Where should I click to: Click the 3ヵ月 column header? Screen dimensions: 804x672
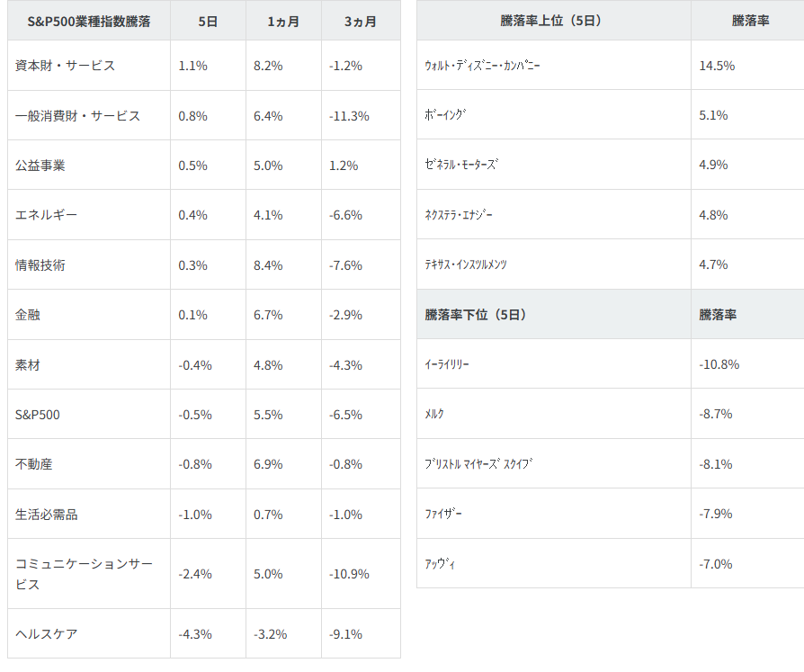point(361,20)
